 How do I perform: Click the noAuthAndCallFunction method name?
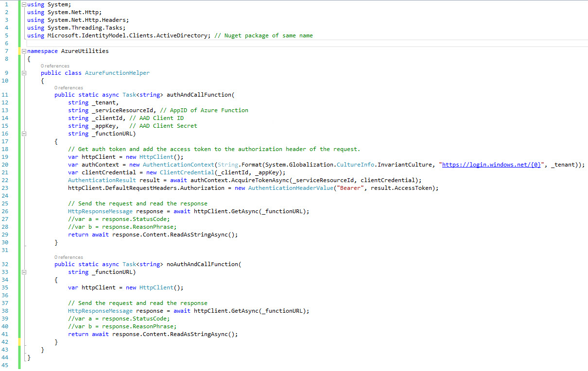(x=202, y=264)
